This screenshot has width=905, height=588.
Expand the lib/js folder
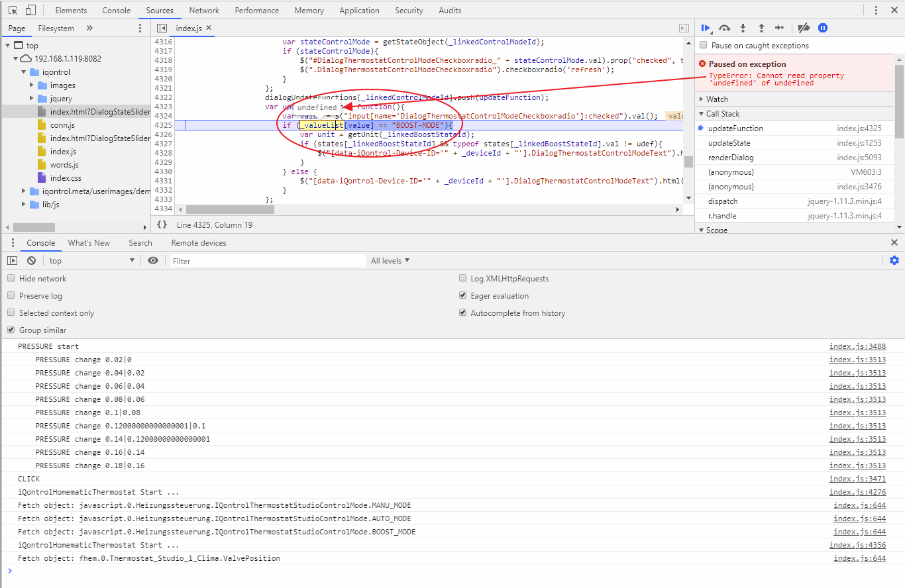[24, 205]
